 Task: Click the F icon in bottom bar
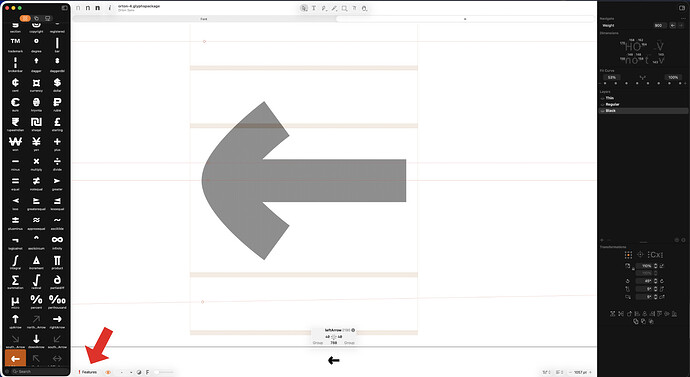coord(147,372)
